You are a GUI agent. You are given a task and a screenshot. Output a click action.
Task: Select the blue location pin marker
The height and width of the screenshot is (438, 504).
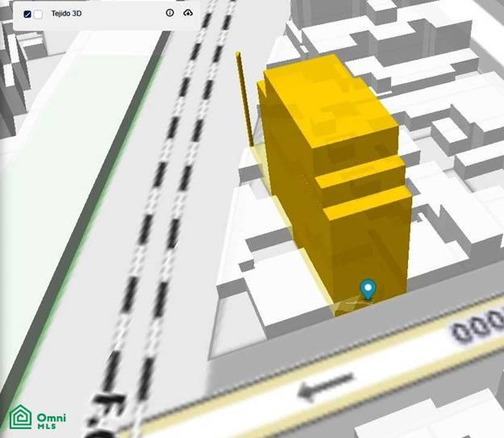(368, 290)
